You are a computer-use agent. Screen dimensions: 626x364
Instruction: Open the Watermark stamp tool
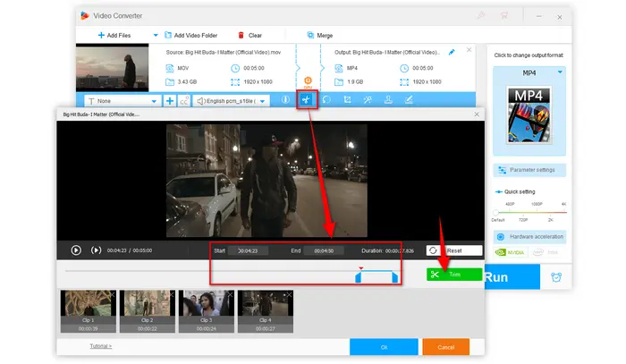click(x=388, y=100)
